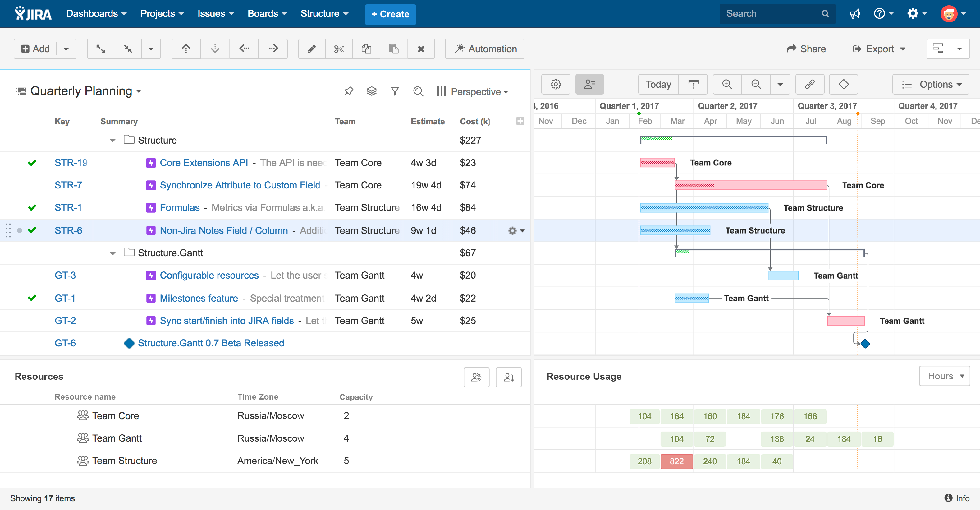Open the Issues menu
980x510 pixels.
point(215,14)
